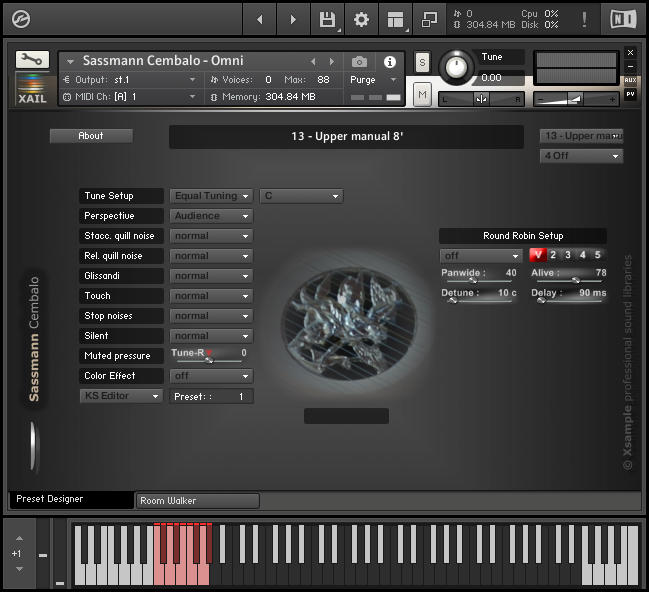The width and height of the screenshot is (649, 592).
Task: Adjust the Tune knob
Action: [x=456, y=66]
